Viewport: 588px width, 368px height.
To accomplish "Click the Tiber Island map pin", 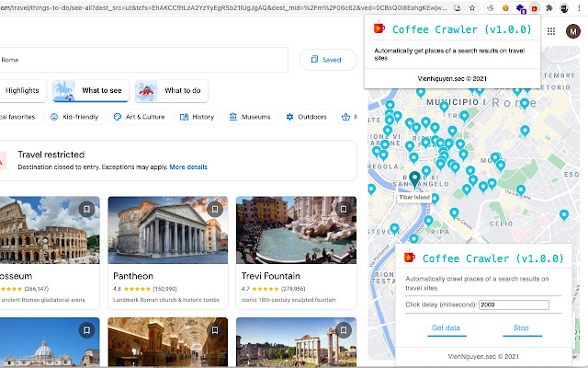I will click(x=414, y=179).
